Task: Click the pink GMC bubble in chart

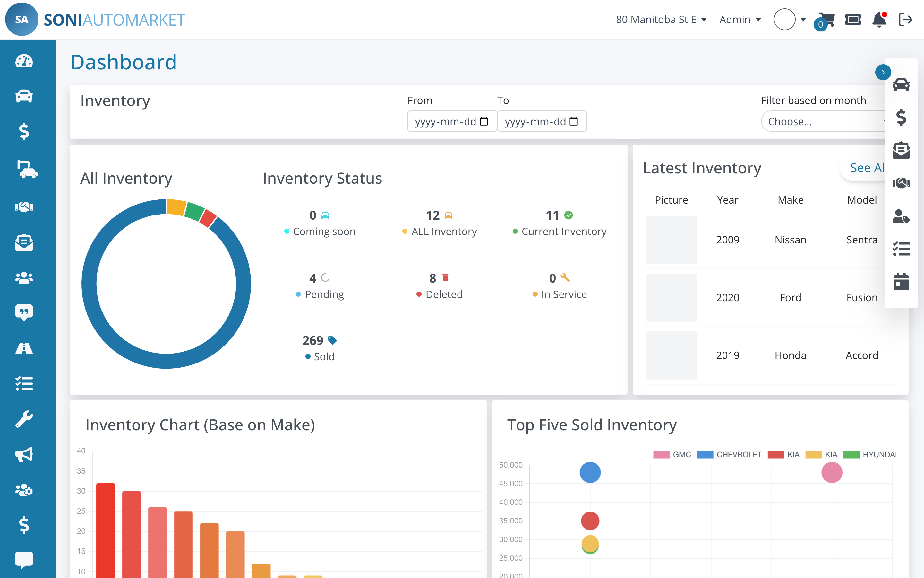Action: click(x=832, y=472)
